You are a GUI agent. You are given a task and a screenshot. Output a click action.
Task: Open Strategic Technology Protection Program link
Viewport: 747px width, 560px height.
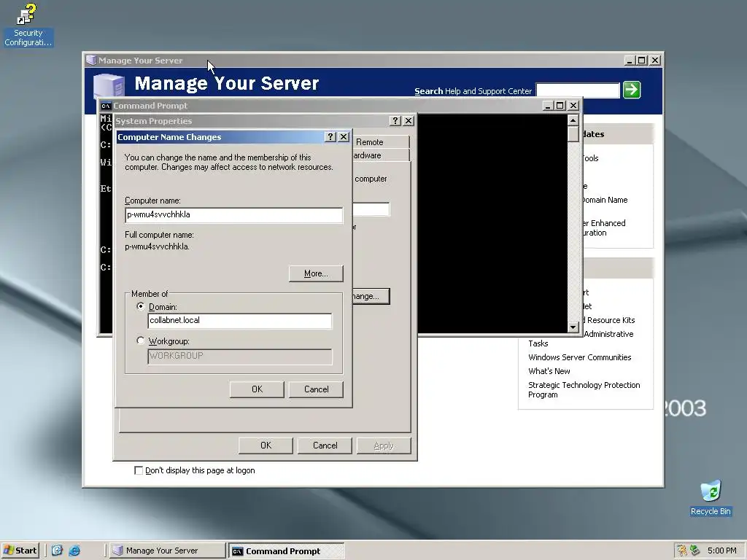point(584,389)
